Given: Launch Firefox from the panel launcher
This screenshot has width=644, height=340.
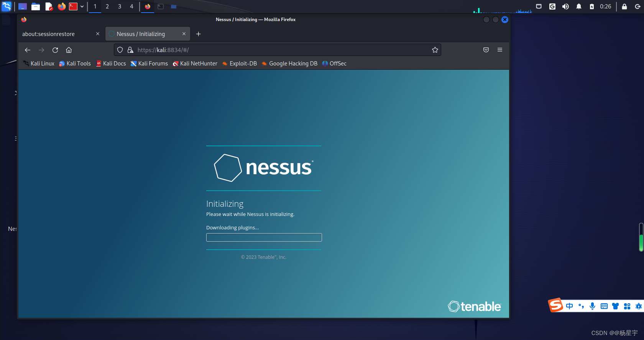Looking at the screenshot, I should (x=61, y=7).
